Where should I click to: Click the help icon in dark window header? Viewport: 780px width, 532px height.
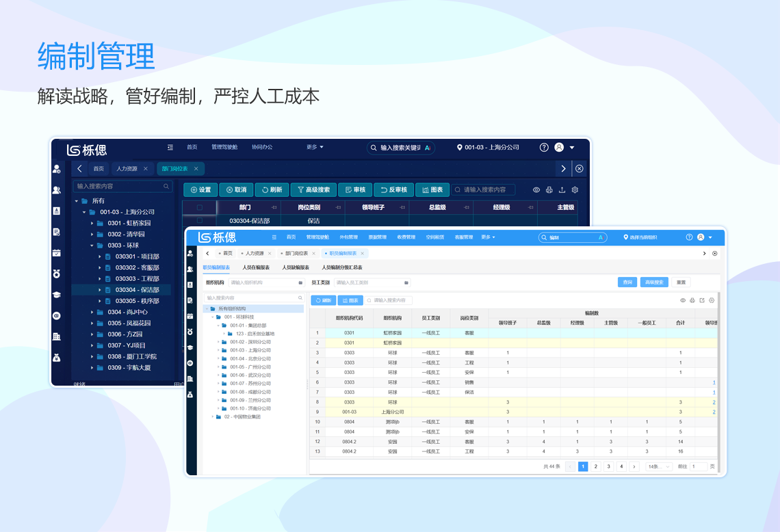(544, 148)
